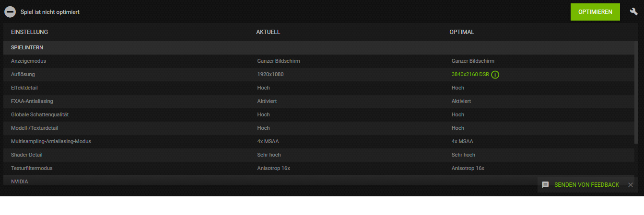Open custom settings via wrench icon
The width and height of the screenshot is (644, 215).
[633, 12]
